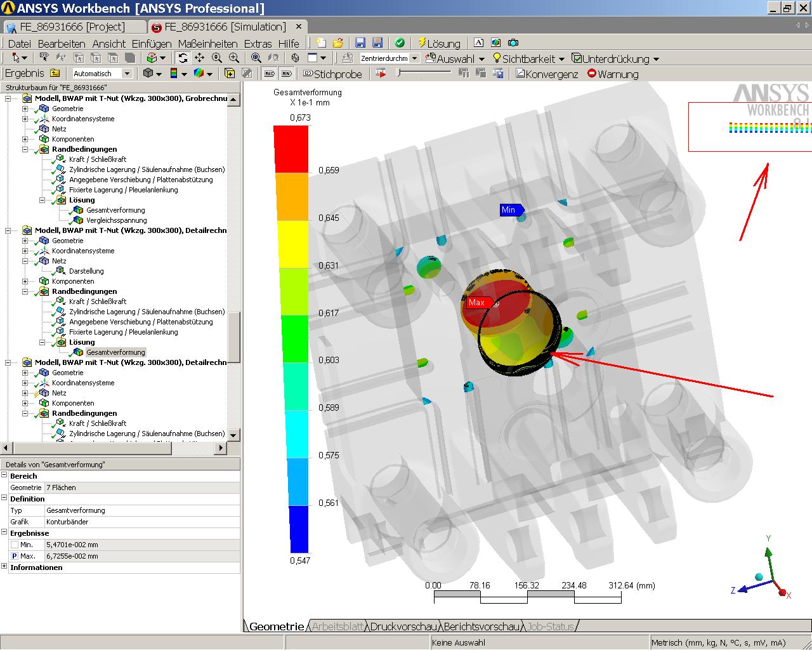The width and height of the screenshot is (812, 650).
Task: Click the insert figure icon beside annotation
Action: (x=496, y=43)
